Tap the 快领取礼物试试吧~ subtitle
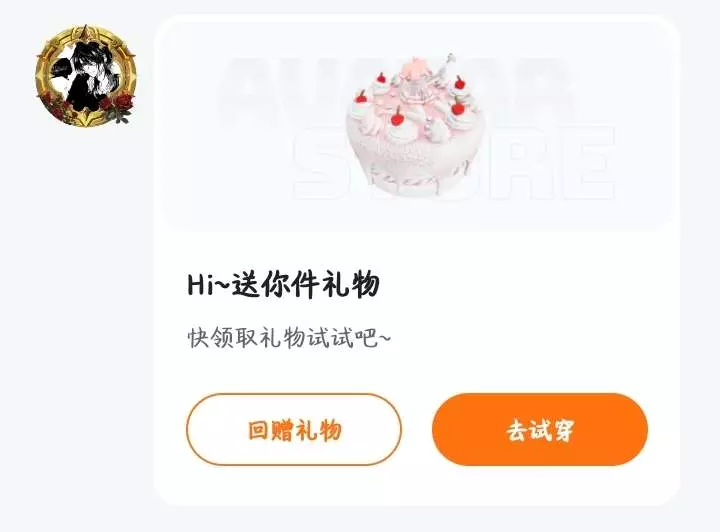This screenshot has width=720, height=532. pos(289,338)
